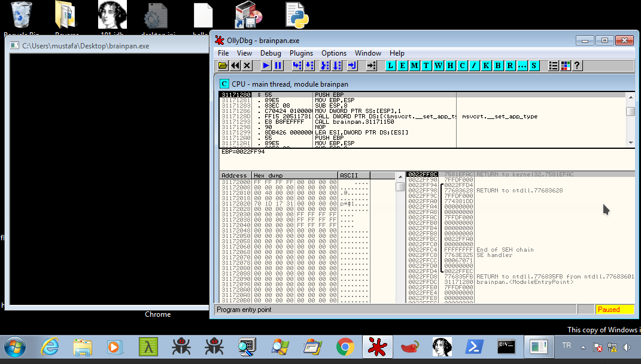This screenshot has width=641, height=364.
Task: Select the disassembly row at address 31171280
Action: (423, 94)
